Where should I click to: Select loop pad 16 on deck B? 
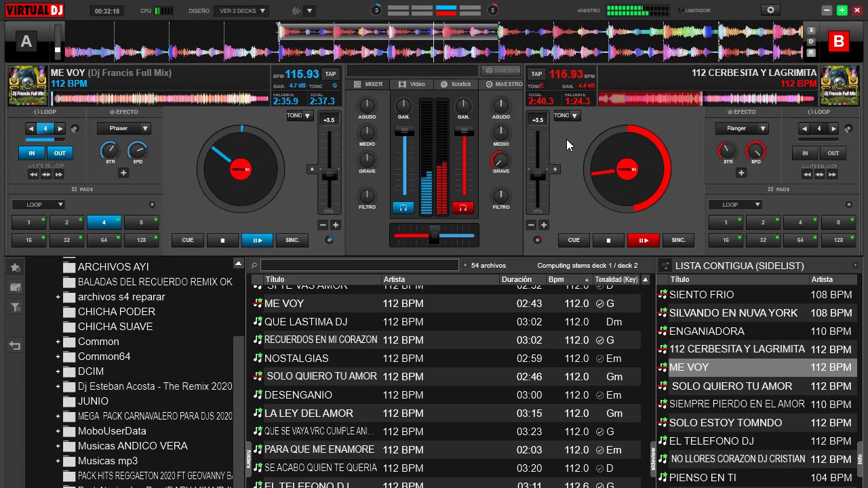pyautogui.click(x=726, y=240)
